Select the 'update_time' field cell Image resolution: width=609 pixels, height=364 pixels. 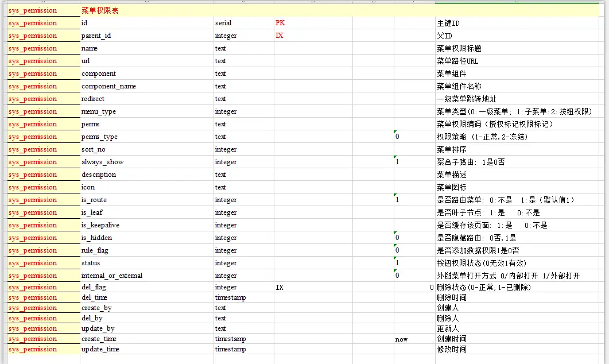(147, 349)
